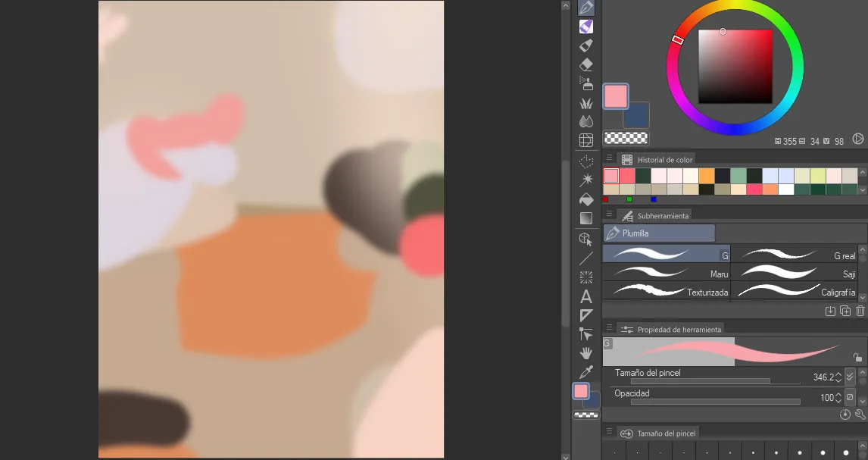
Task: Reset tool properties to initial settings
Action: pos(845,415)
